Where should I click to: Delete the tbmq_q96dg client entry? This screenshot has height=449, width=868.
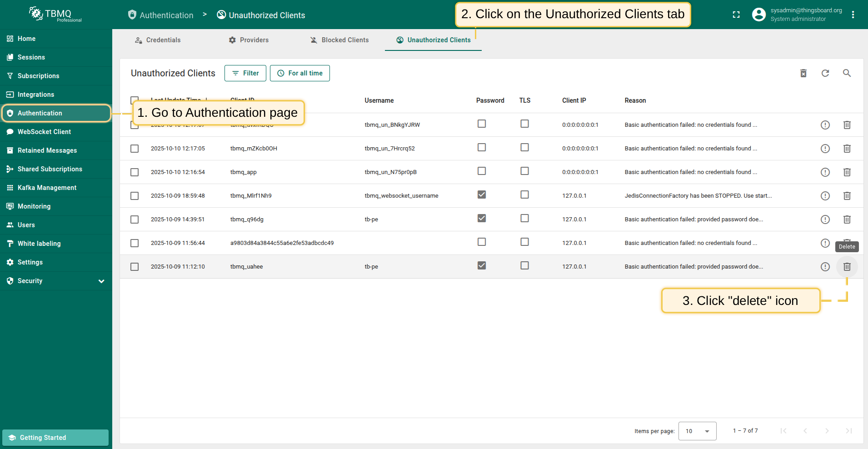tap(847, 220)
